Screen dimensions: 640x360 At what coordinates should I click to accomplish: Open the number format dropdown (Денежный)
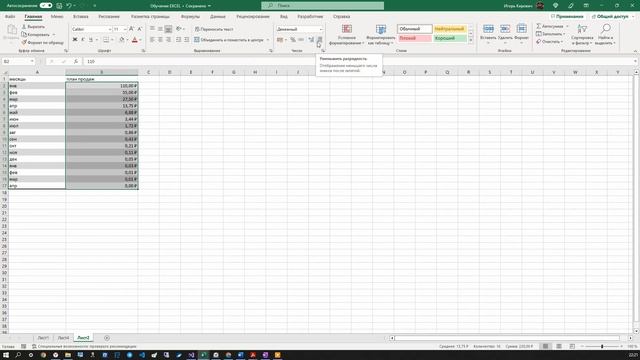tap(321, 29)
